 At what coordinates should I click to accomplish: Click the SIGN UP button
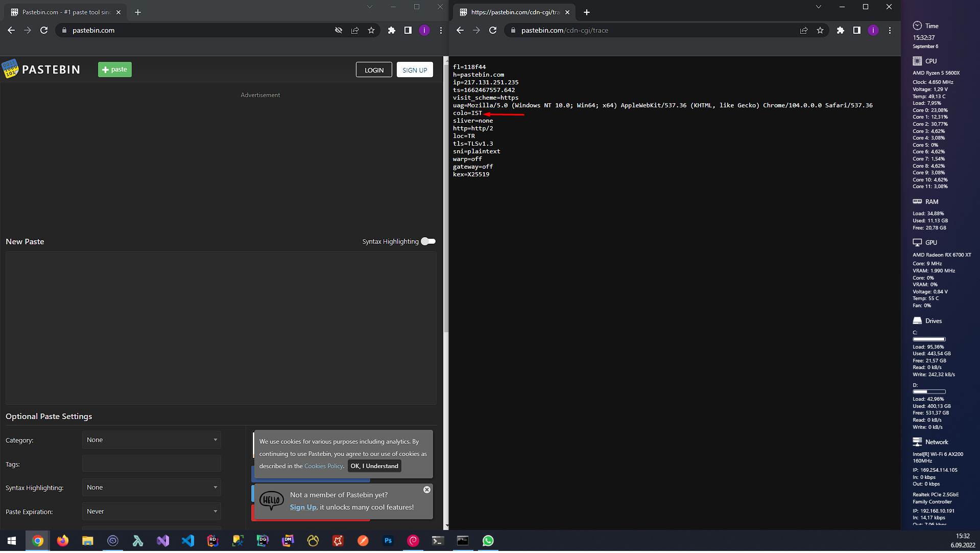[x=415, y=70]
